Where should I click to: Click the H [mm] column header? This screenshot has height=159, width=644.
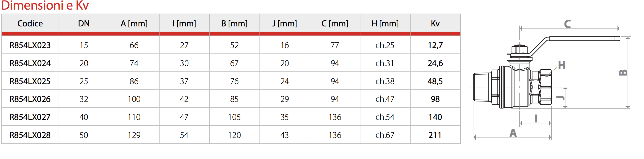[385, 23]
